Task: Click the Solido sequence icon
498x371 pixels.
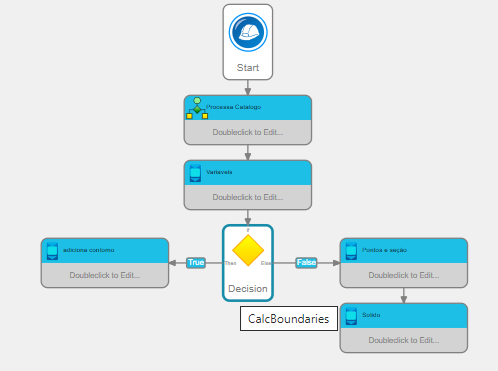Action: click(x=351, y=316)
